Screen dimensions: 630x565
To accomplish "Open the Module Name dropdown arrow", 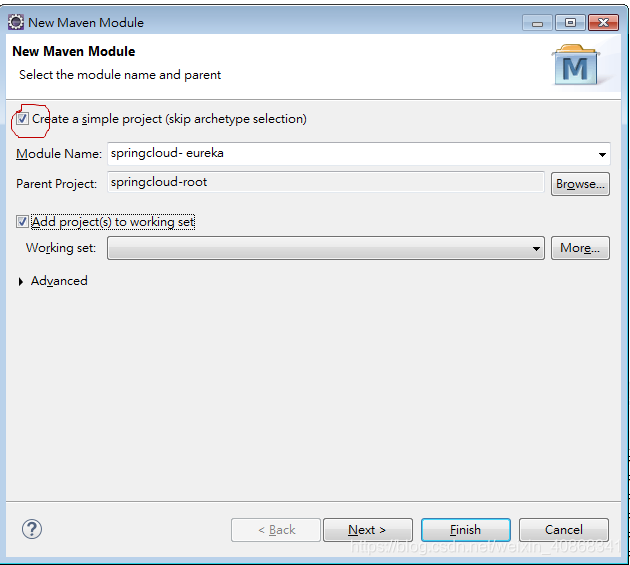I will 602,154.
